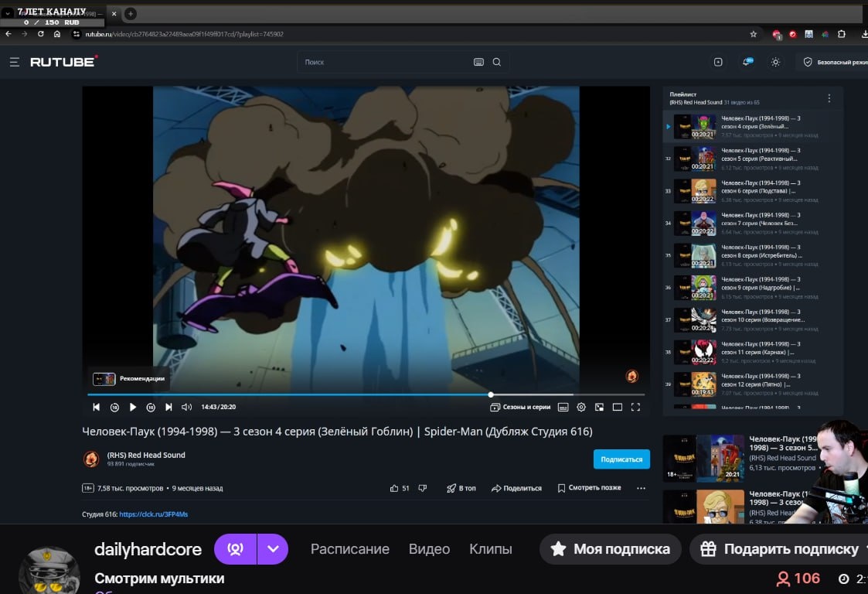Toggle Безопасный режим safe mode
The image size is (868, 594).
836,62
